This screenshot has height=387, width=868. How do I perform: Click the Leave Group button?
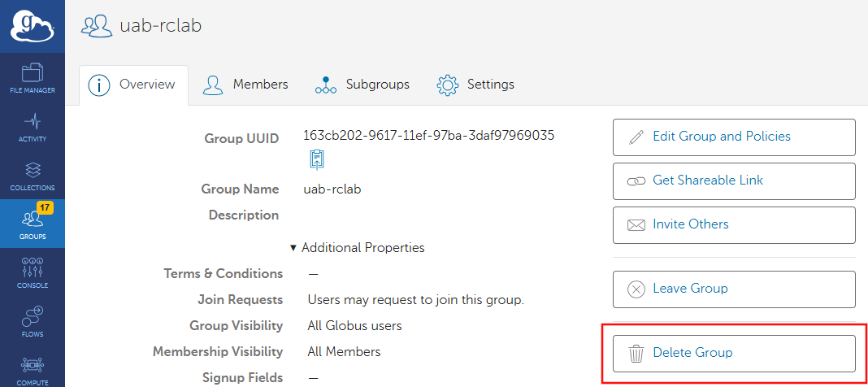tap(733, 289)
